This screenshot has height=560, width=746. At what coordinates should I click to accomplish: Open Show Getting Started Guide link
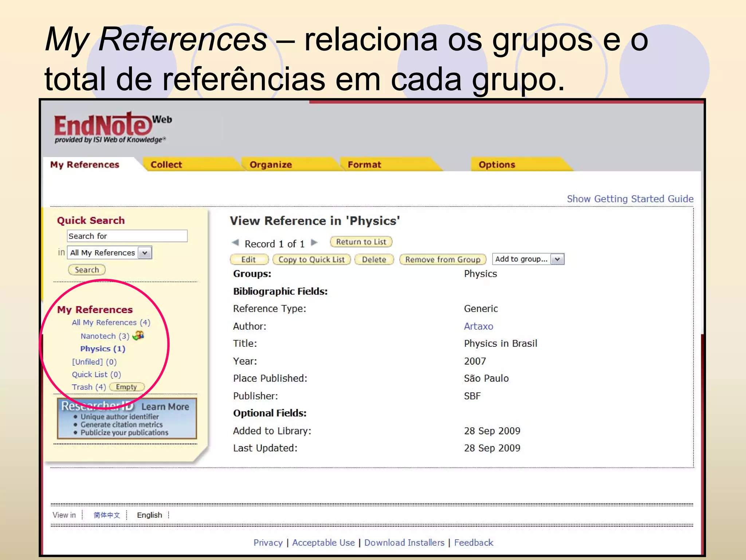630,199
